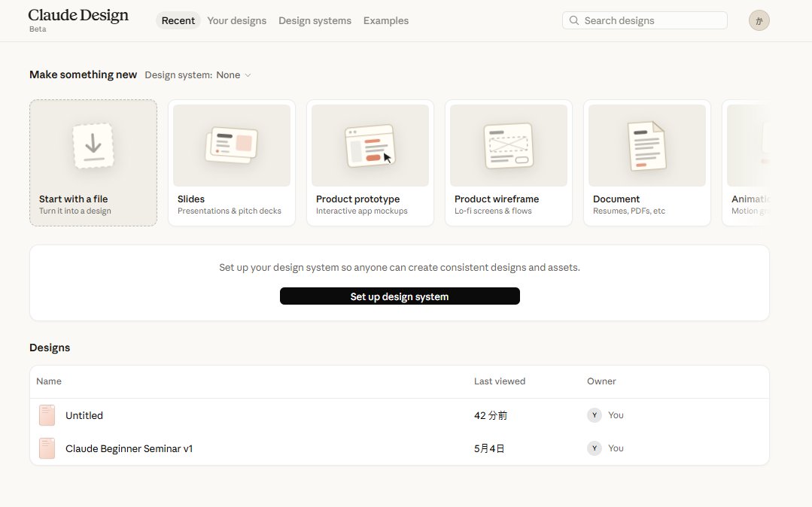
Task: Switch to the Your designs tab
Action: coord(236,21)
